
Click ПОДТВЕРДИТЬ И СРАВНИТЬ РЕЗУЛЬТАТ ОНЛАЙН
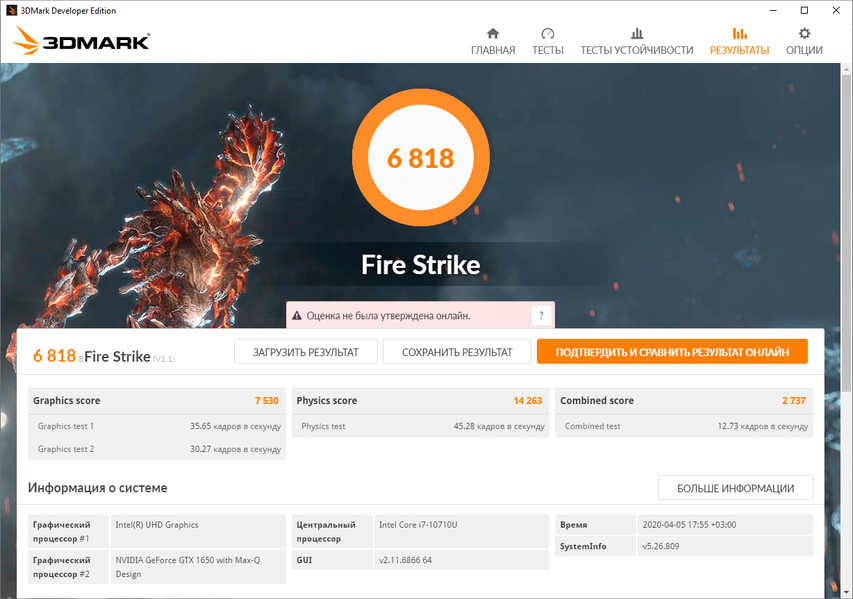tap(672, 352)
